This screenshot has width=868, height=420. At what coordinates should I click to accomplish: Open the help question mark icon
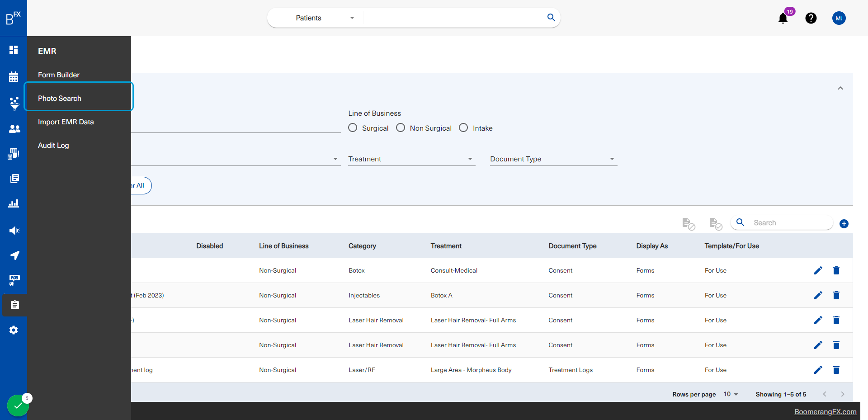tap(811, 18)
